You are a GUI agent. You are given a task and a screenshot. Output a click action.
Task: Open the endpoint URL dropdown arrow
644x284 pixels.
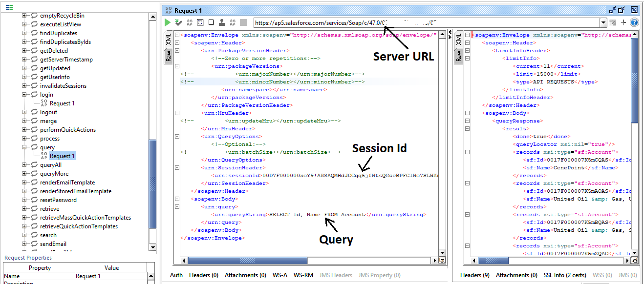tap(603, 22)
